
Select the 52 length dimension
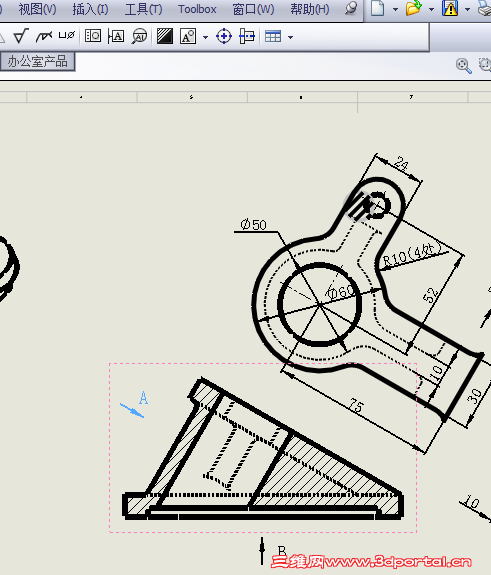431,295
